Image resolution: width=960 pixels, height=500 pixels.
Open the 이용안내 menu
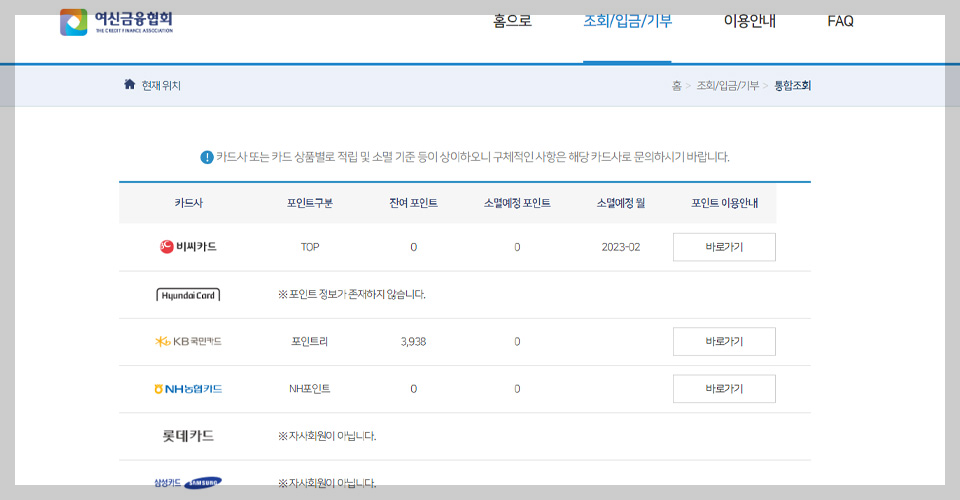click(x=749, y=21)
